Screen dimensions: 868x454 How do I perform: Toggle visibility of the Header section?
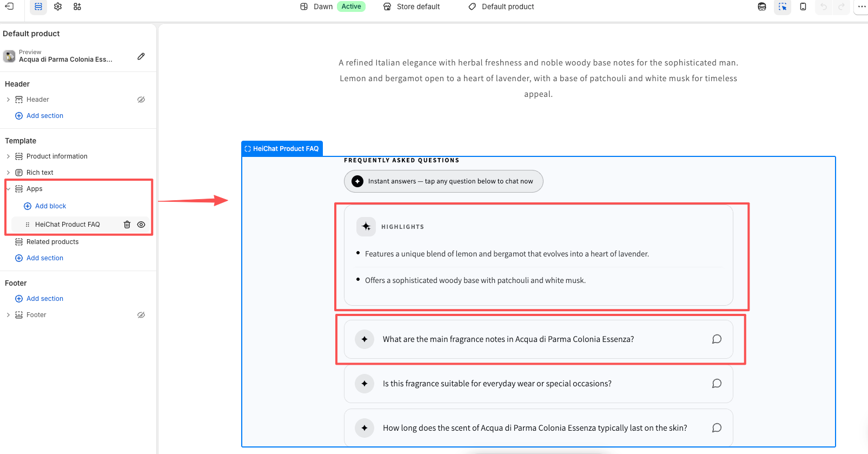tap(141, 100)
